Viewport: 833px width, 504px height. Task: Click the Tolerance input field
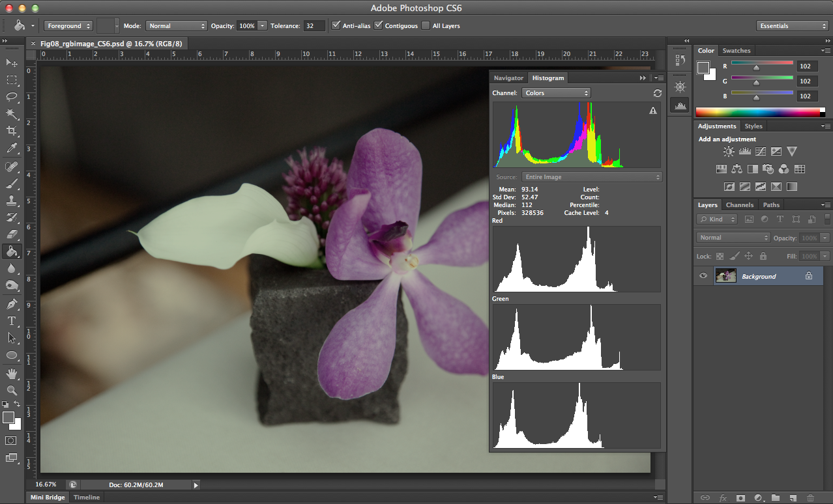coord(314,26)
